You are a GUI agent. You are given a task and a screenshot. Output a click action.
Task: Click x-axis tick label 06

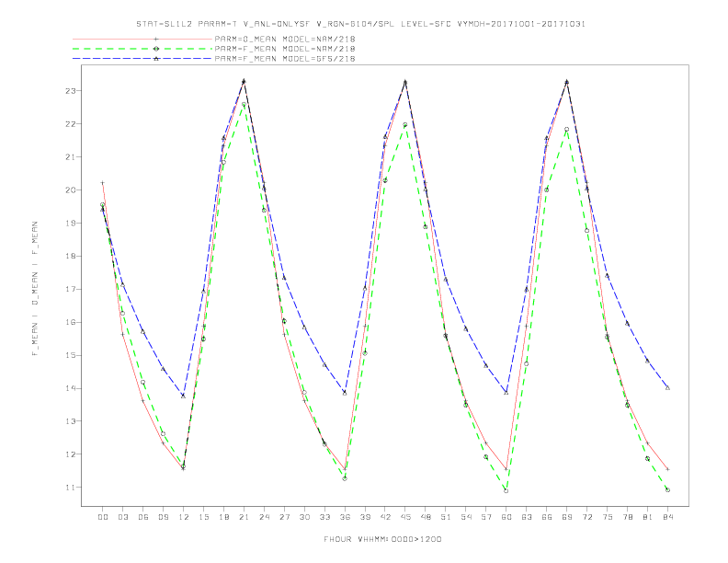pos(143,517)
